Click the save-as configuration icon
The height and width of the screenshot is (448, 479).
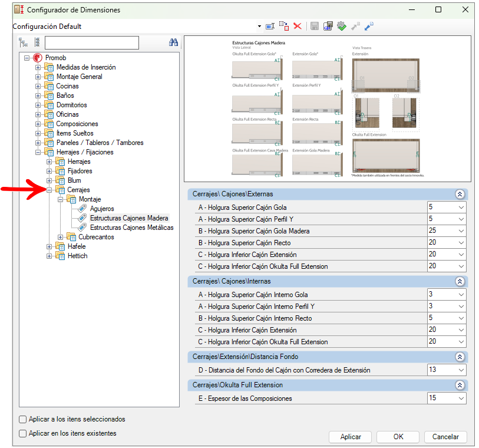pos(328,27)
